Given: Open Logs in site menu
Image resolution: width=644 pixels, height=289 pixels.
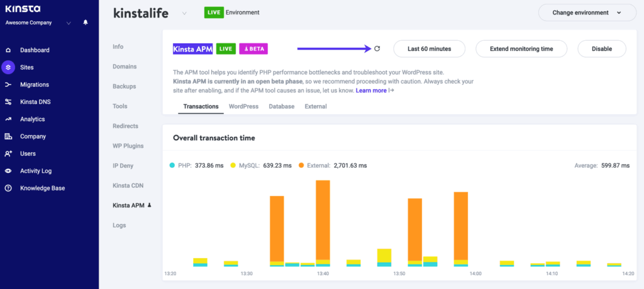Looking at the screenshot, I should coord(119,225).
